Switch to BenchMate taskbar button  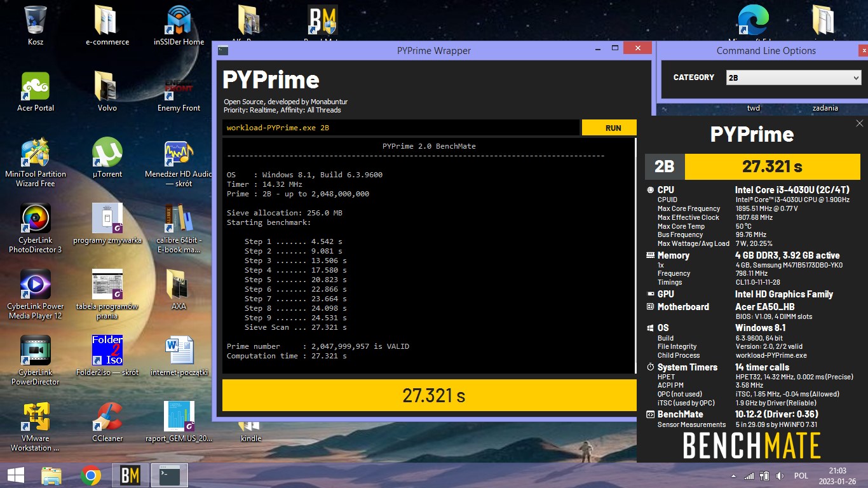(x=130, y=475)
